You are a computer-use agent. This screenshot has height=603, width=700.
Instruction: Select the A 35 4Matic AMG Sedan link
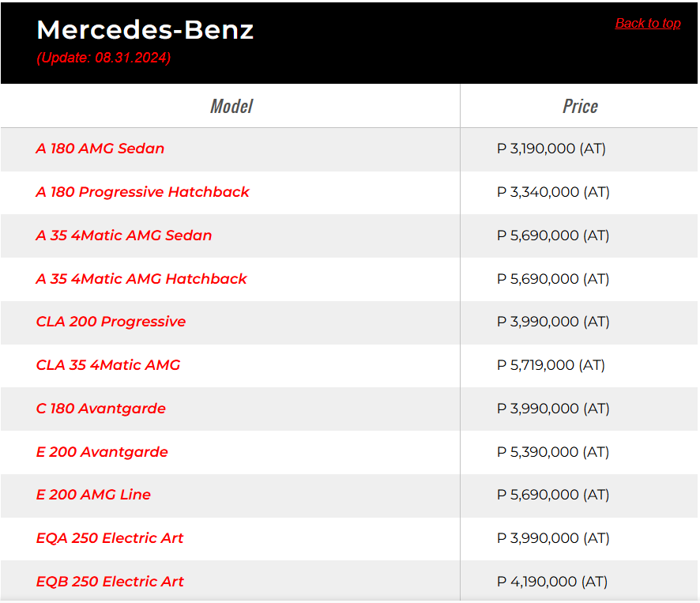(124, 236)
